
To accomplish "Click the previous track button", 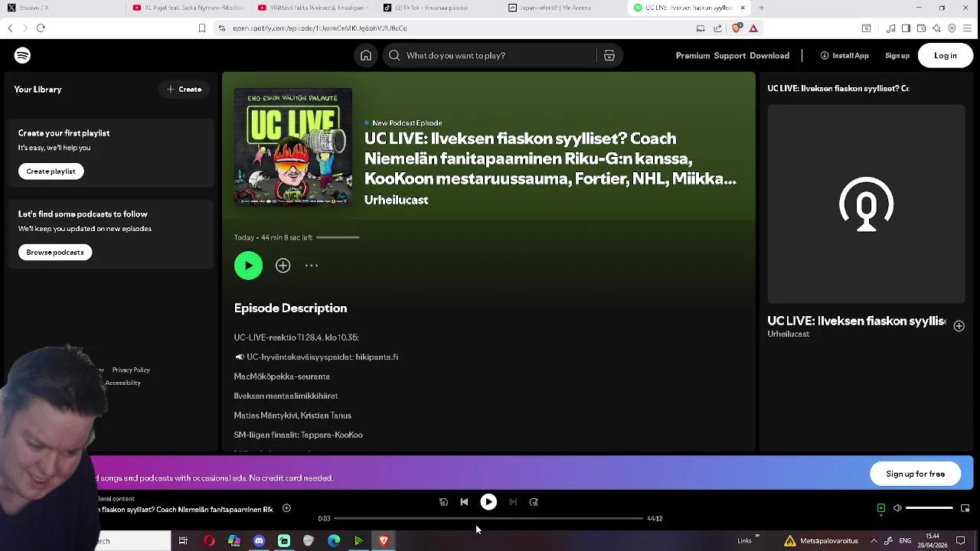I will coord(464,502).
